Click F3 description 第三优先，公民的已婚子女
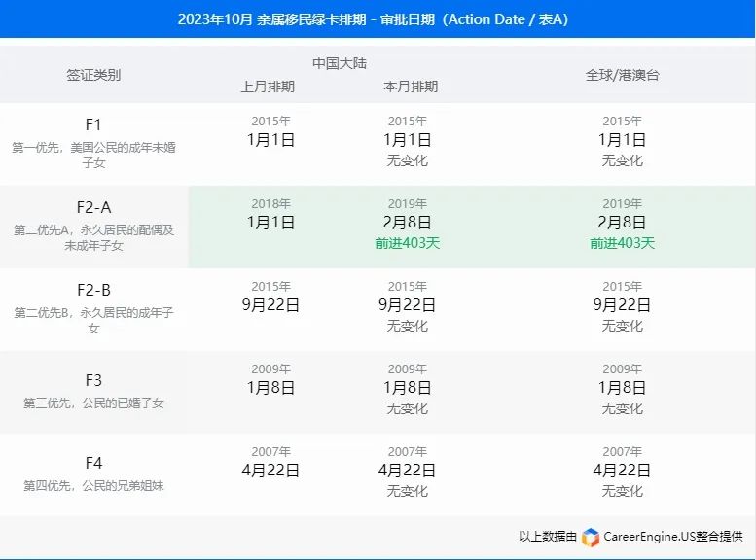This screenshot has width=756, height=560. point(93,402)
